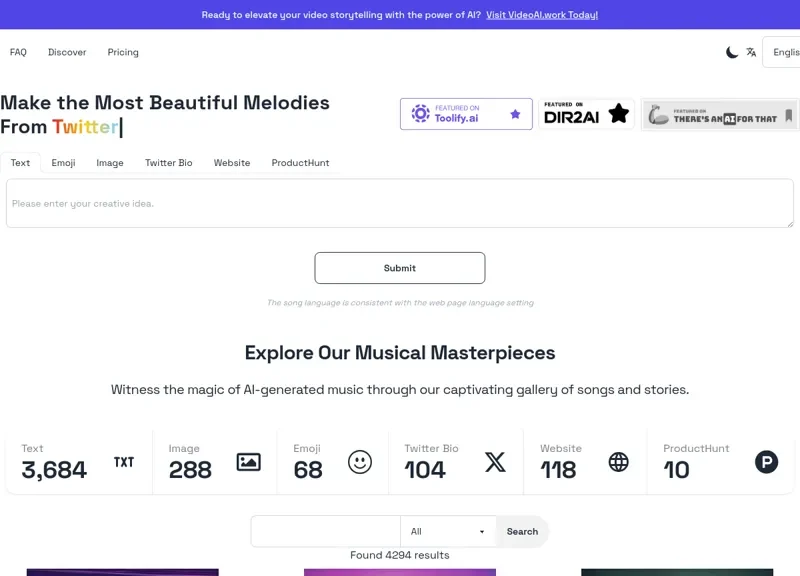Click the picture icon in Image stat

248,462
